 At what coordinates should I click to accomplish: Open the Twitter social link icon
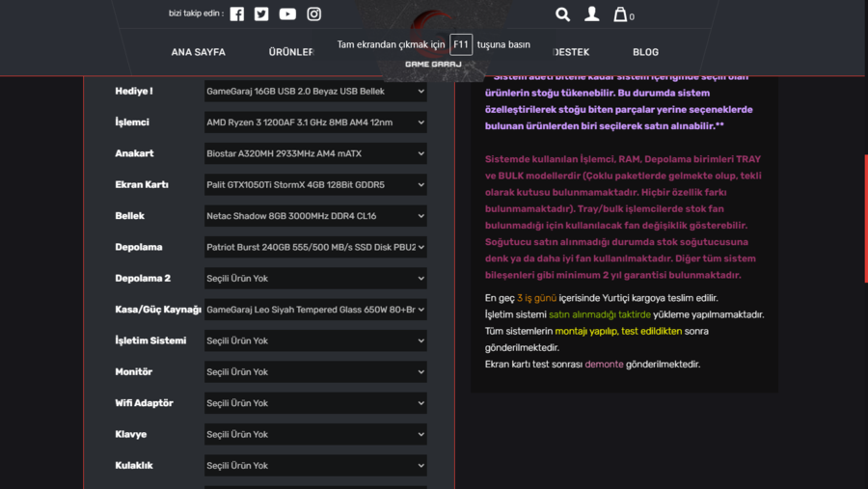(261, 14)
